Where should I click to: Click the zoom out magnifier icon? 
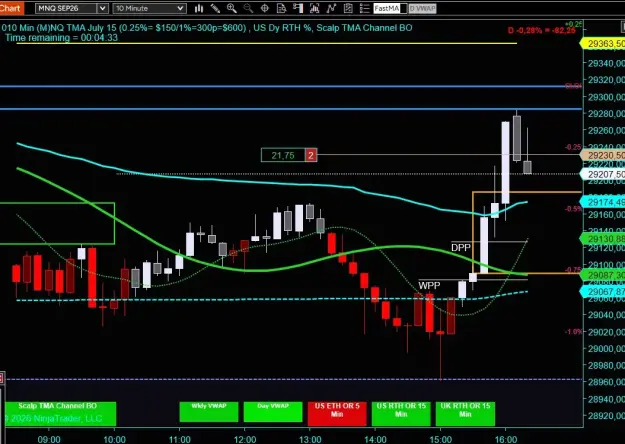tap(248, 8)
